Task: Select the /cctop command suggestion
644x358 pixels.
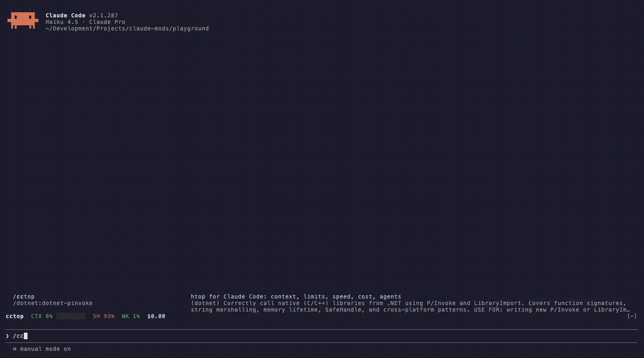Action: point(24,296)
